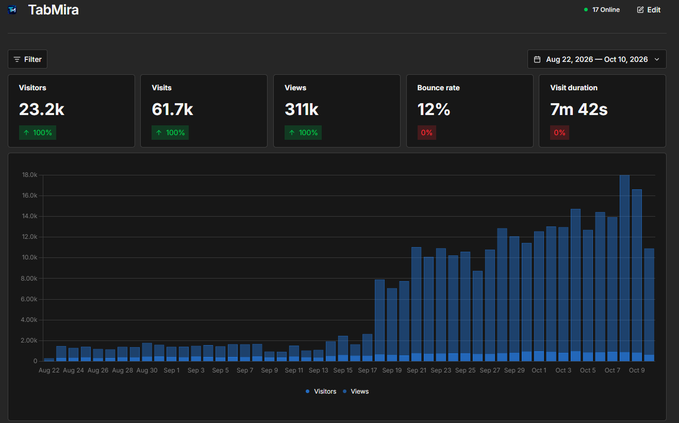Click the Aug 22 axis label
Viewport: 679px width, 423px height.
[x=49, y=370]
